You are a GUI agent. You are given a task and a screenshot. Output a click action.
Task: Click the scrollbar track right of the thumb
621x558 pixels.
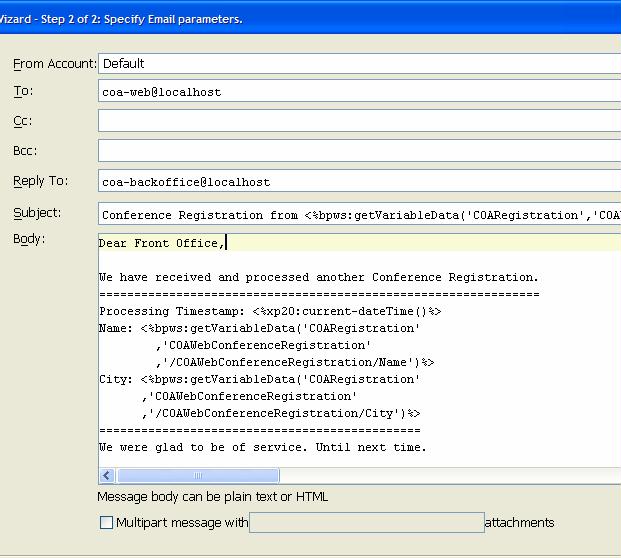(450, 476)
